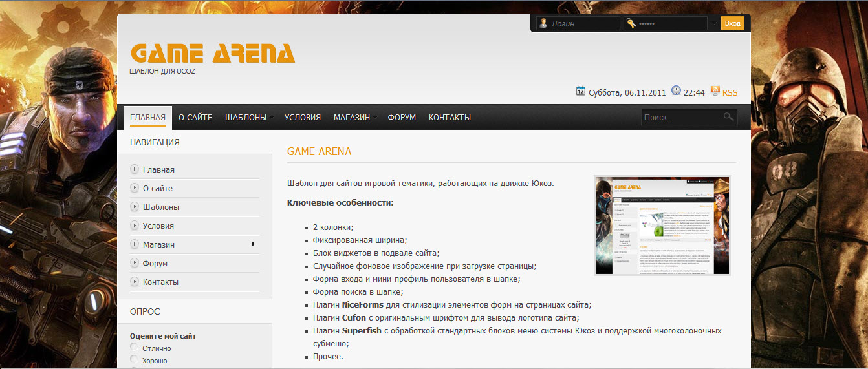The image size is (868, 369).
Task: Expand the МАГАЗИН top menu dropdown arrow
Action: [375, 118]
